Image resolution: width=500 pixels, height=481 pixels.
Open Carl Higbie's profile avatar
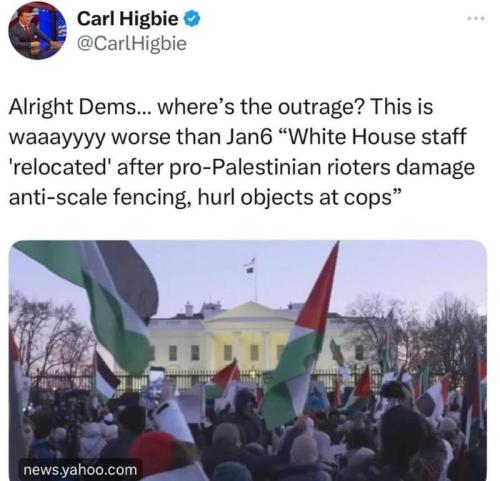(37, 31)
